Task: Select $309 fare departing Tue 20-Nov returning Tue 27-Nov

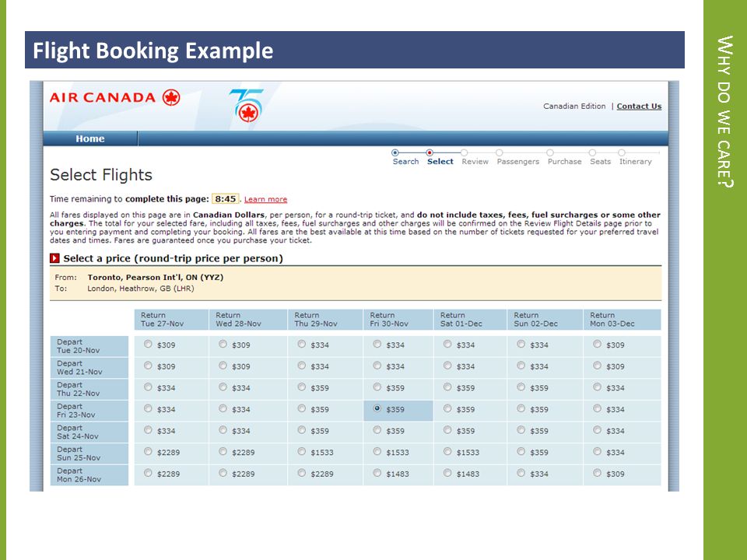Action: pyautogui.click(x=148, y=344)
